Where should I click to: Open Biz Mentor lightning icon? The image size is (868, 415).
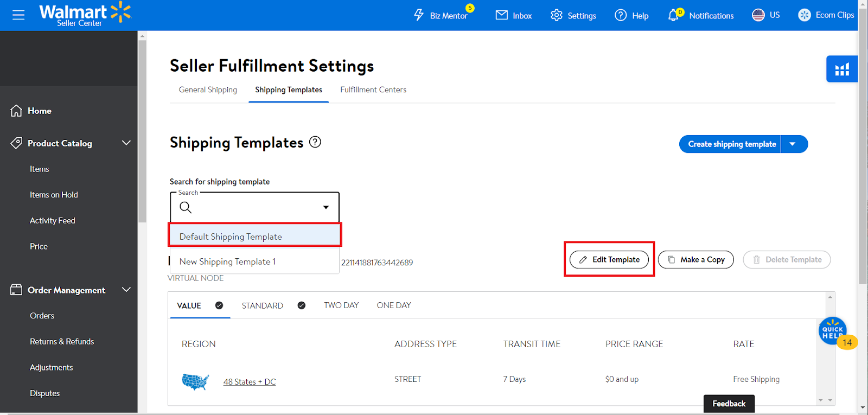tap(419, 15)
